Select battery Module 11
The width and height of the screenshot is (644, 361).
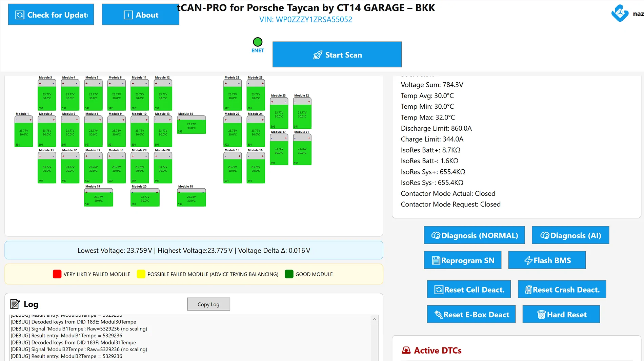click(x=140, y=95)
